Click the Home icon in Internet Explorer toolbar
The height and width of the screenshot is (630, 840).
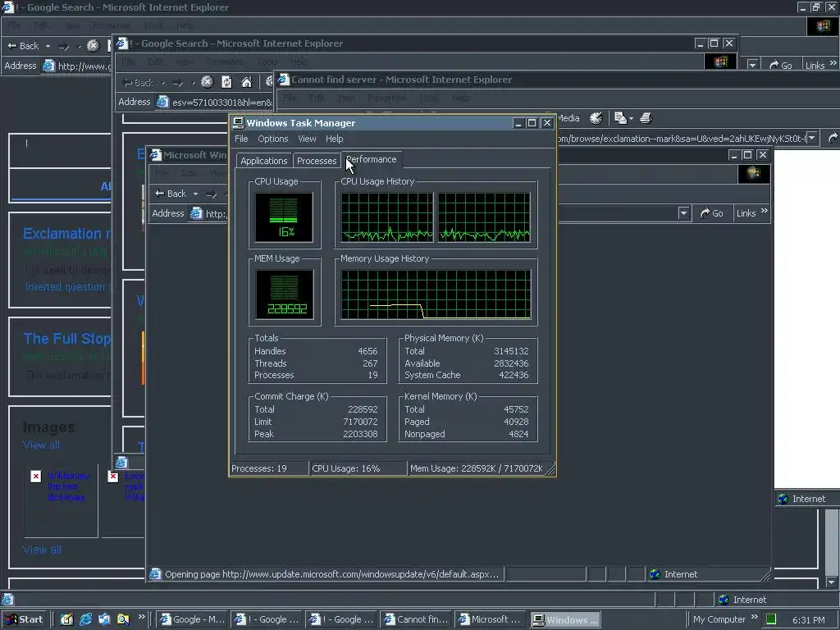[246, 82]
